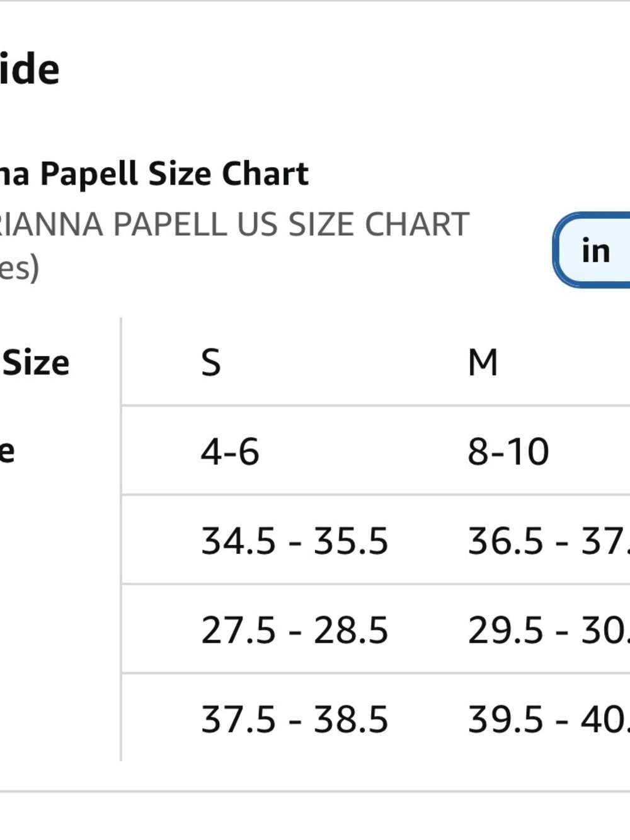Click the 'SIZE CHART' words in subtitle
This screenshot has width=630, height=840.
tap(379, 224)
